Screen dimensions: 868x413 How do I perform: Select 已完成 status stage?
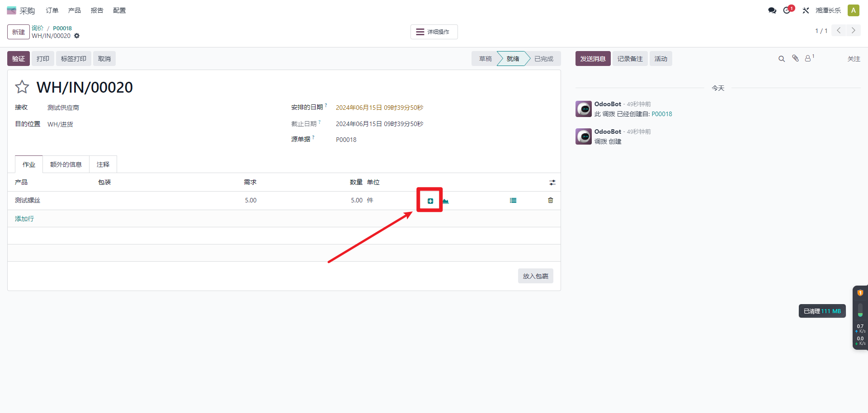click(544, 59)
